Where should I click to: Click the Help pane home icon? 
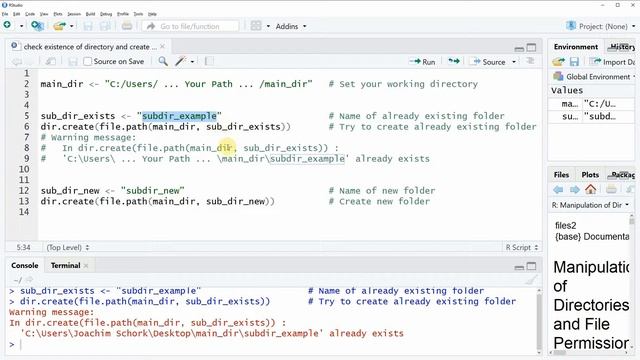[x=591, y=189]
